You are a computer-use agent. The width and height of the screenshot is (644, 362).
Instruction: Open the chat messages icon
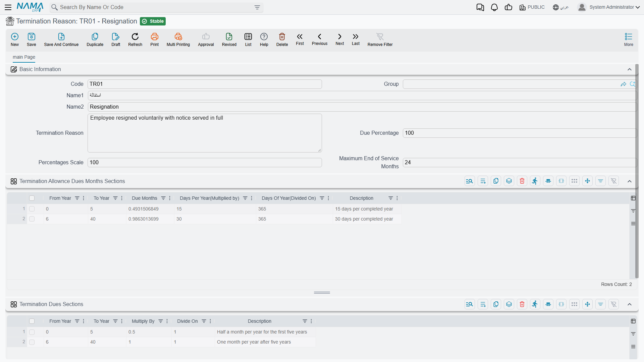(480, 7)
